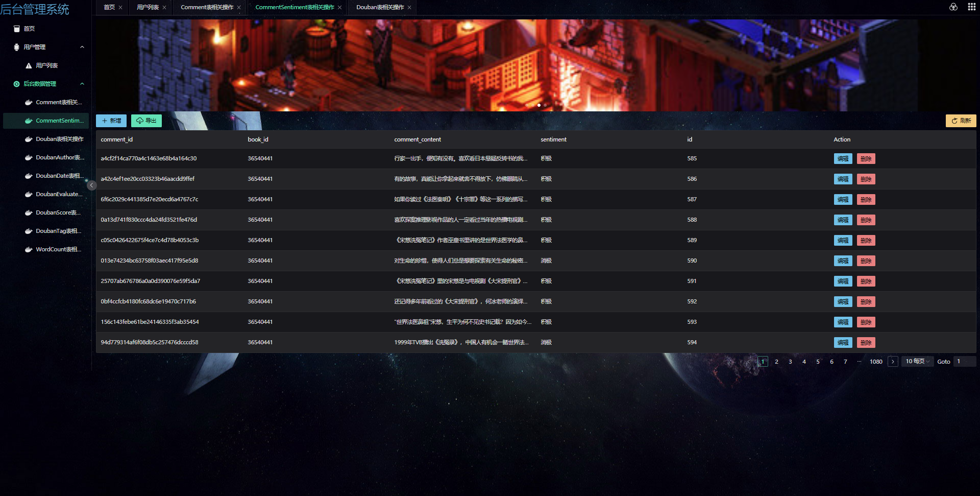
Task: Open Comment表相关 sidebar item
Action: [46, 102]
